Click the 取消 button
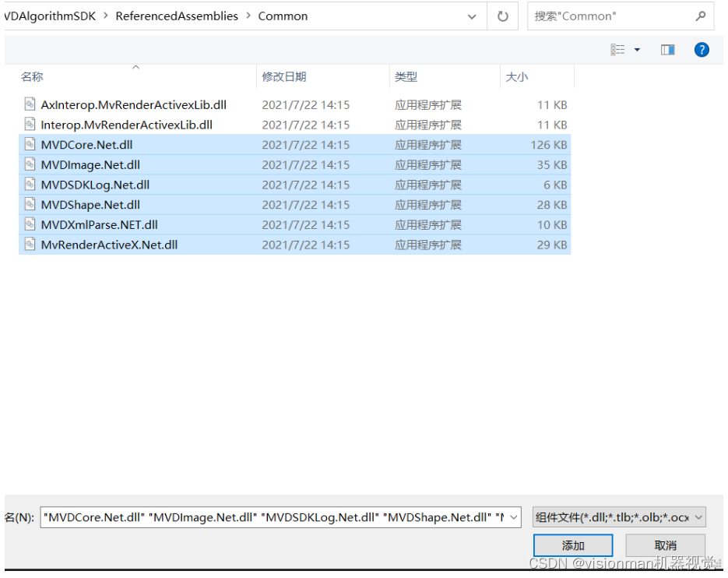Viewport: 728px width, 578px height. [665, 545]
